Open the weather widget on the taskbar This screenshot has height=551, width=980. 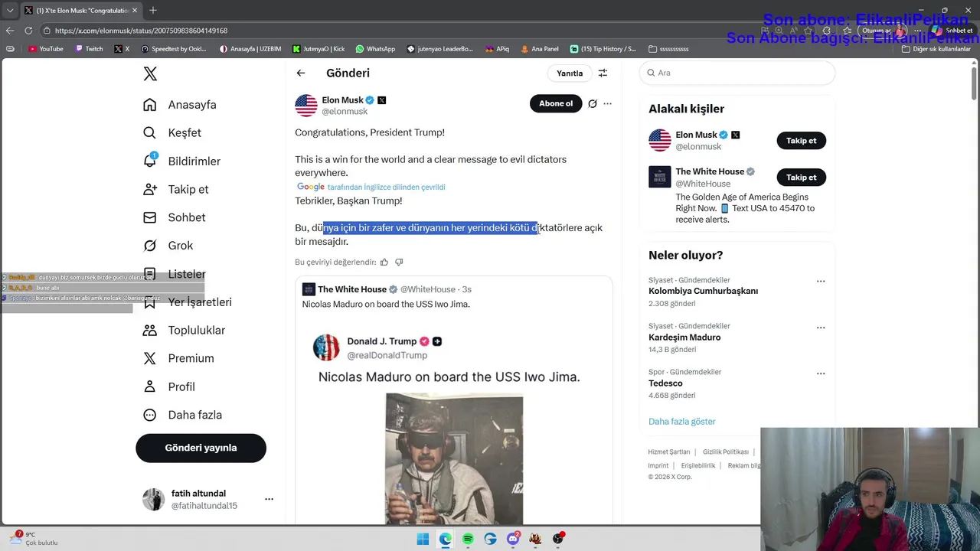(x=34, y=539)
